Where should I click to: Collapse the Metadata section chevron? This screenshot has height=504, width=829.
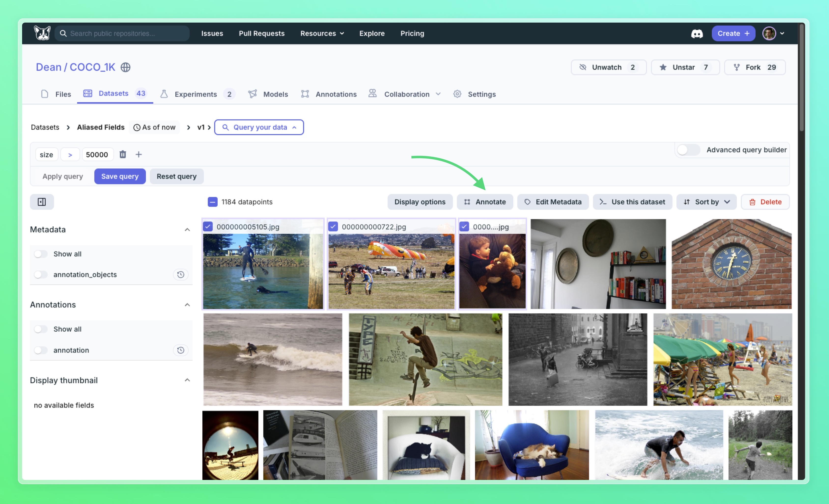[x=187, y=230]
